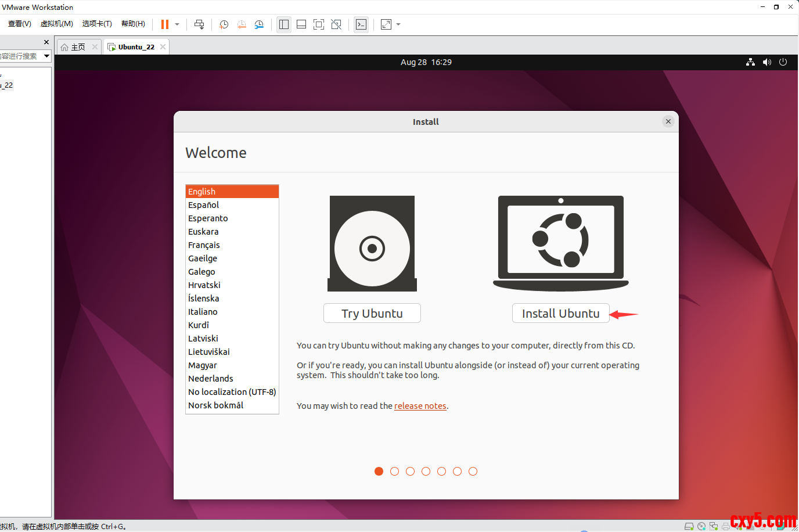
Task: Toggle the thumbnail bar view
Action: [x=301, y=24]
